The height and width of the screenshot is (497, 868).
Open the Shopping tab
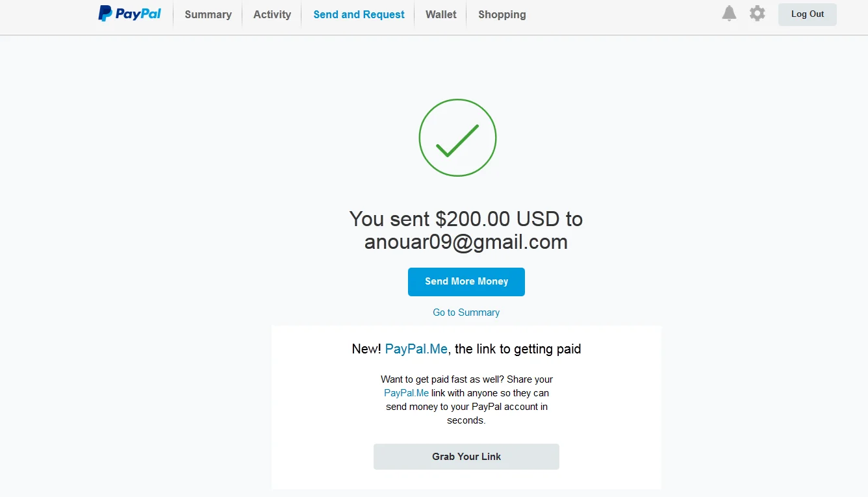click(502, 14)
